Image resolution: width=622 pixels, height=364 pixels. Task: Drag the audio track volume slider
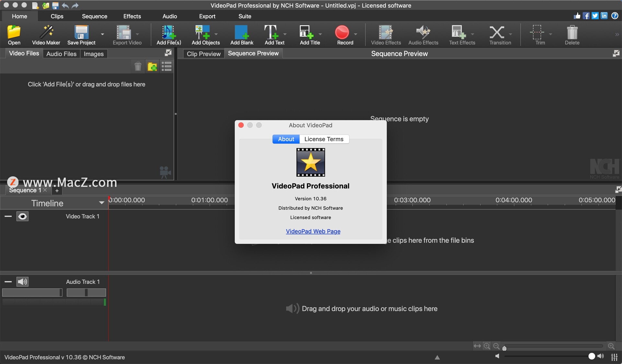pos(57,292)
